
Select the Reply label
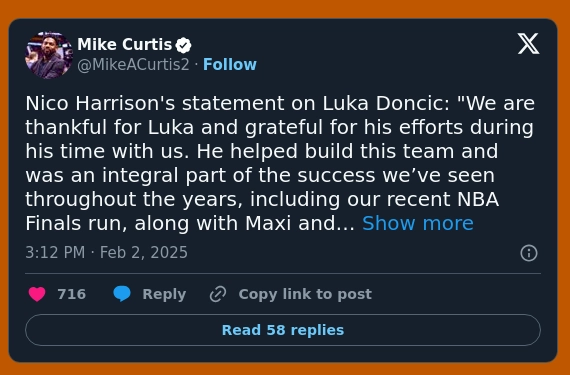tap(164, 294)
